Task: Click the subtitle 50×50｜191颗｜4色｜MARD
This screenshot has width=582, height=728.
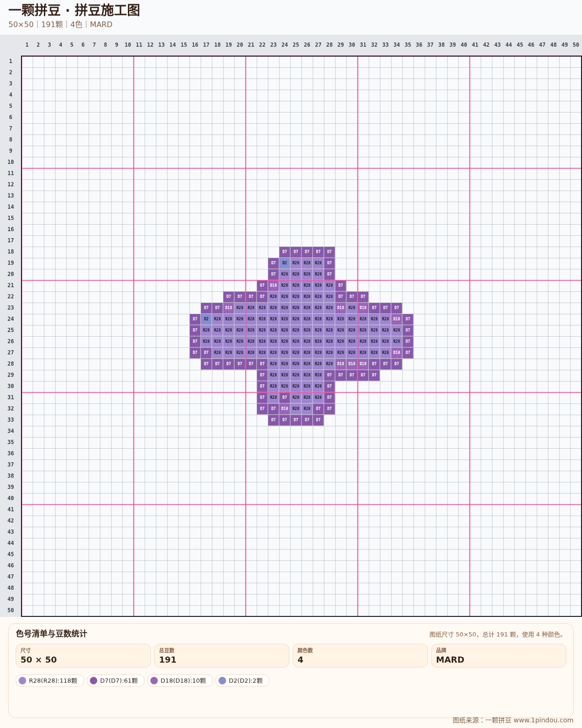Action: (60, 24)
